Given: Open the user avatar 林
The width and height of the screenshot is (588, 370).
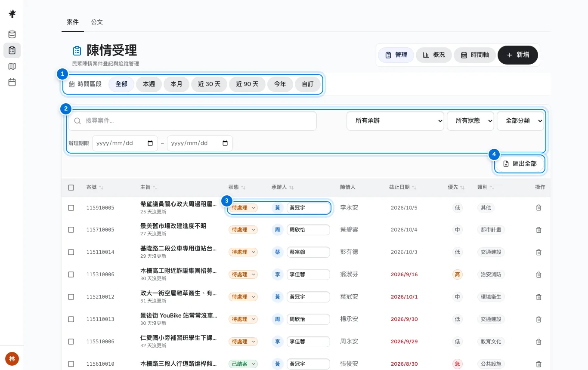Looking at the screenshot, I should 12,358.
